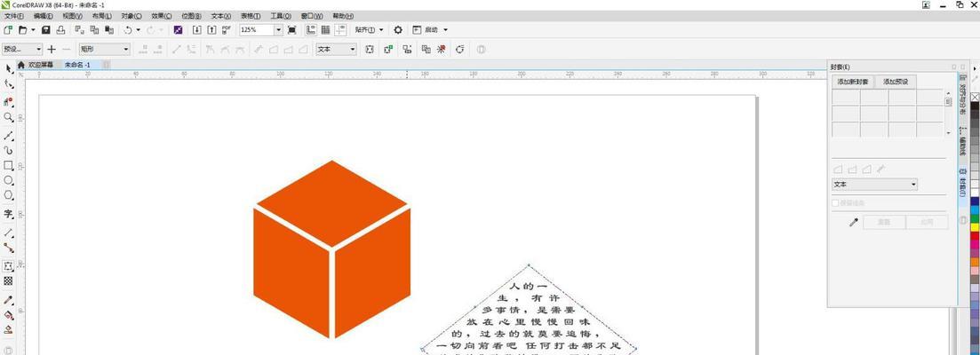Toggle Show grid button
The height and width of the screenshot is (355, 980).
[325, 29]
